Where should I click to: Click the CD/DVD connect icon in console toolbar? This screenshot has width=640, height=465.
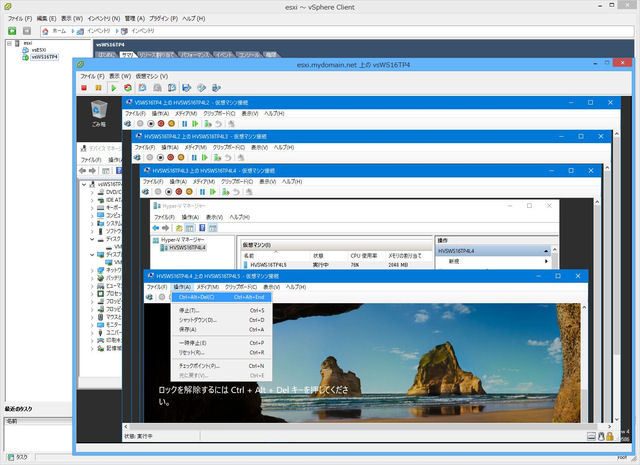[x=201, y=88]
